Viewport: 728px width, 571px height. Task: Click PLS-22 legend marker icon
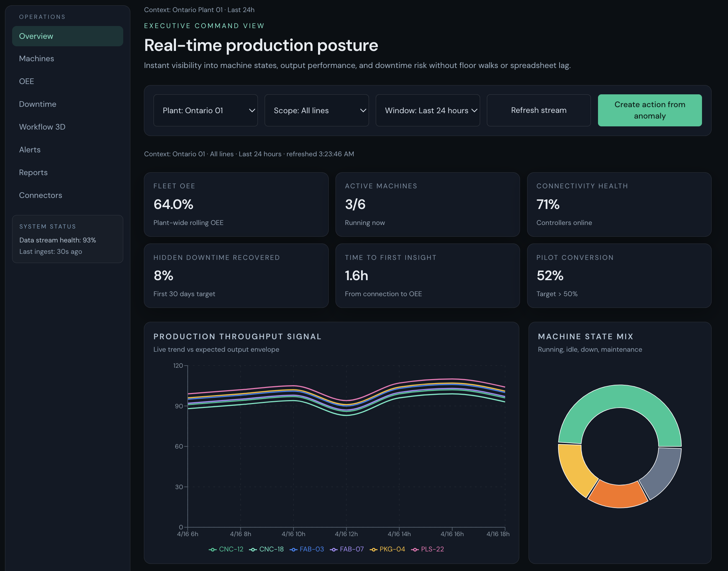coord(415,550)
